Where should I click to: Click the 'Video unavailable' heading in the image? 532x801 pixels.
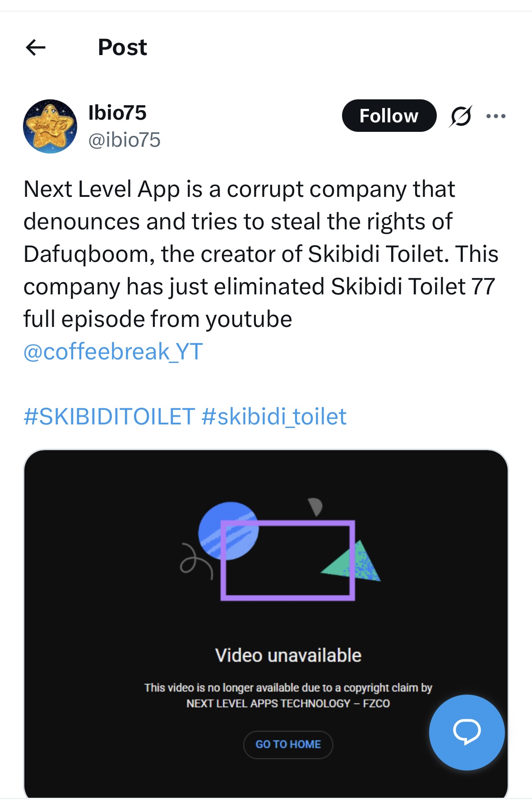click(x=288, y=655)
